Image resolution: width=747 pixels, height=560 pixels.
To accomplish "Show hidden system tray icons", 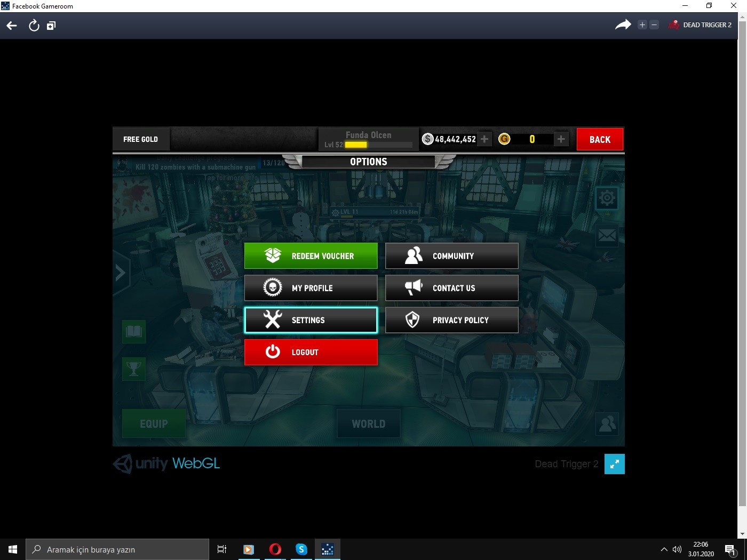I will coord(664,549).
